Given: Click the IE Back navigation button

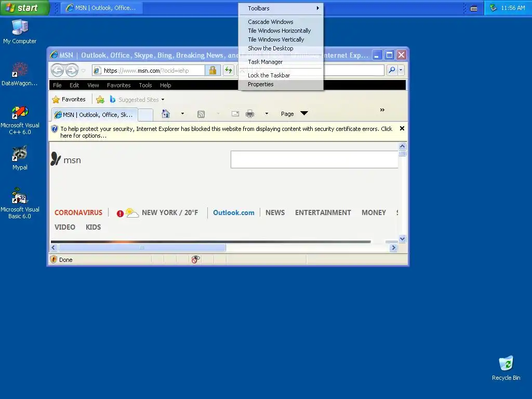Looking at the screenshot, I should [57, 70].
